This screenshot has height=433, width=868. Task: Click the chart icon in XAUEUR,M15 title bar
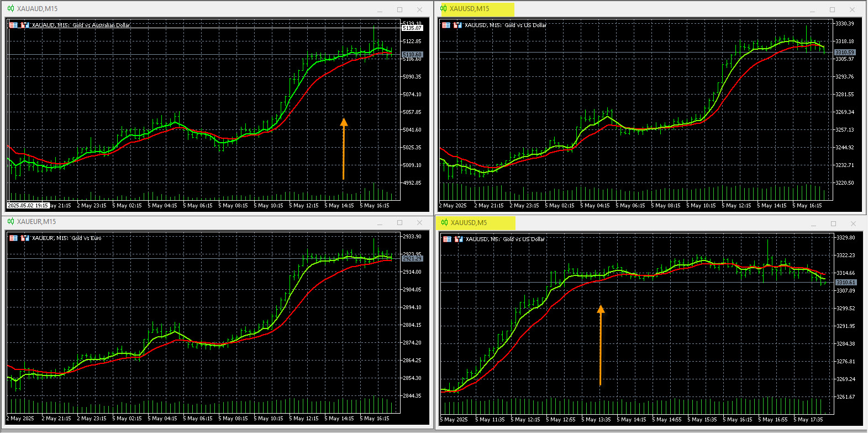(x=10, y=221)
